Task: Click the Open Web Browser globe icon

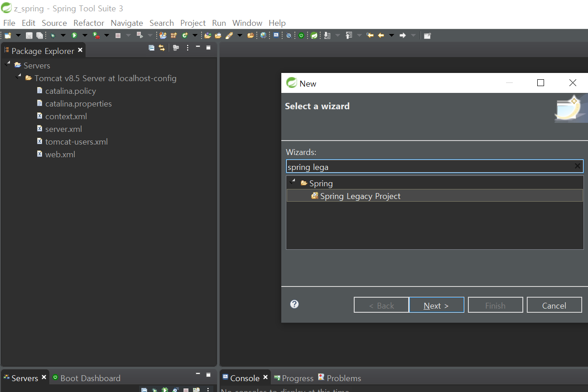Action: click(x=263, y=35)
